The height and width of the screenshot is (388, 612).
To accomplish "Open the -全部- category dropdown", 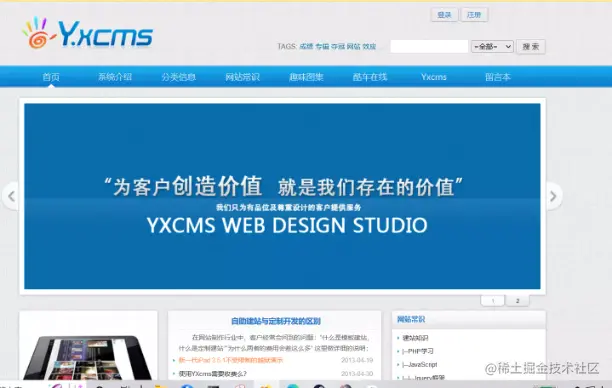I will [x=492, y=46].
